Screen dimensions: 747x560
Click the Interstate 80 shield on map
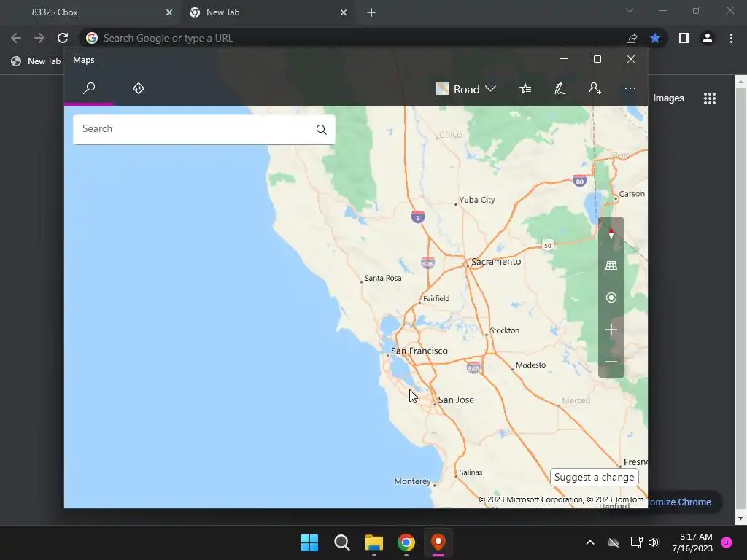[x=579, y=181]
